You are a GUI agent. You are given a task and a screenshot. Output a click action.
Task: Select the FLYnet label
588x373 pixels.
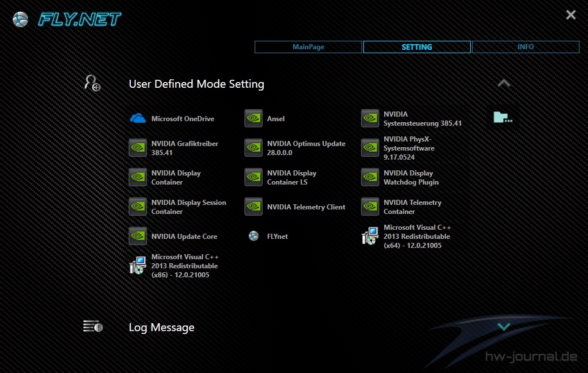click(x=277, y=237)
